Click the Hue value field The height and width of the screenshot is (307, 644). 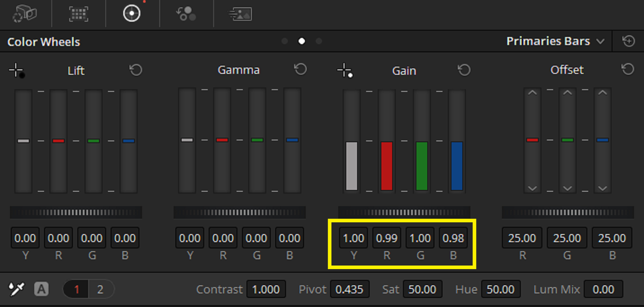click(501, 289)
